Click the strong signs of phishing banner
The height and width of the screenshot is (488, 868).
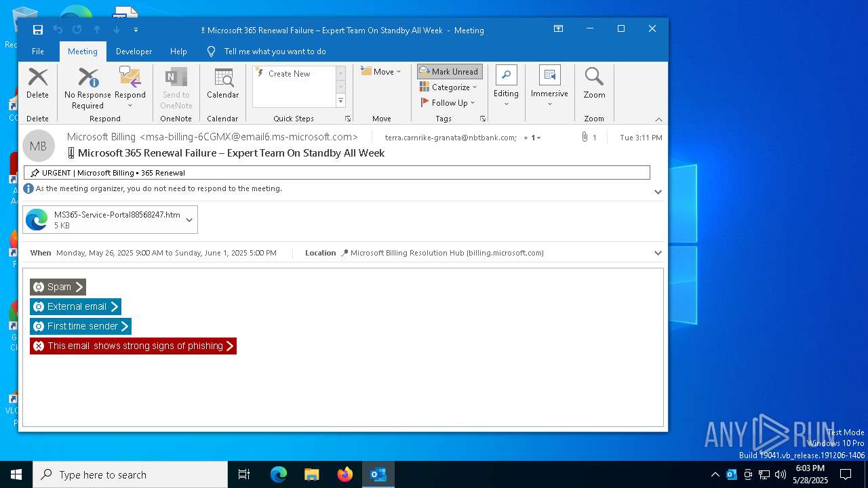tap(133, 346)
